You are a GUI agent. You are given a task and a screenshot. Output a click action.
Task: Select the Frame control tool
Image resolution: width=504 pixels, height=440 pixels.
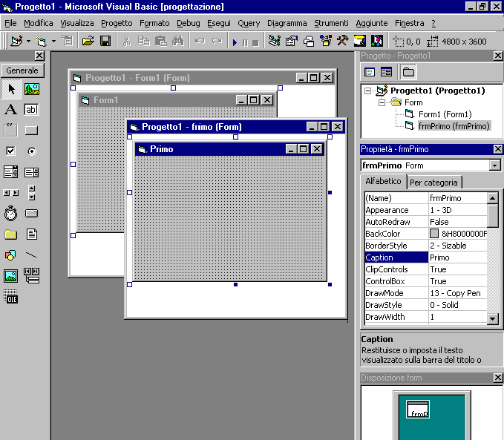tap(11, 130)
